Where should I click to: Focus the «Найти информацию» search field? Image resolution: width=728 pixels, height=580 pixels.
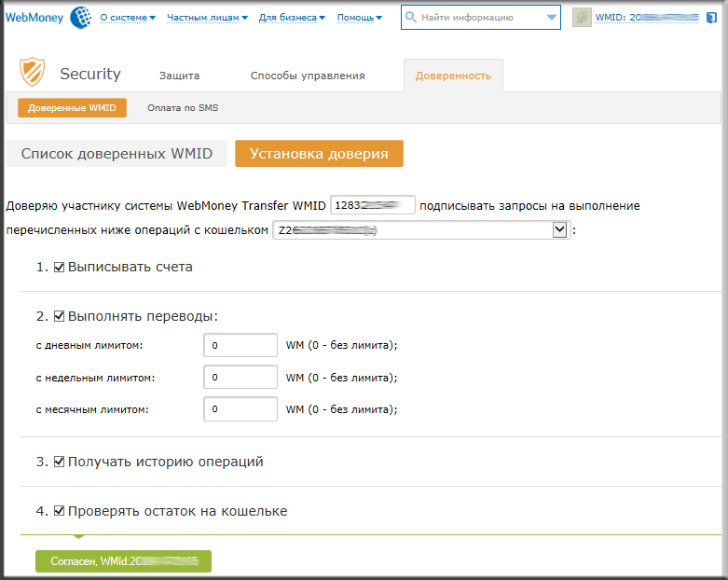coord(481,17)
